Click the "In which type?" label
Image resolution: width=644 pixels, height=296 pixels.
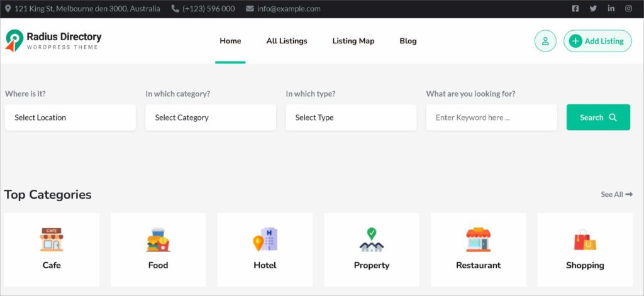[311, 94]
